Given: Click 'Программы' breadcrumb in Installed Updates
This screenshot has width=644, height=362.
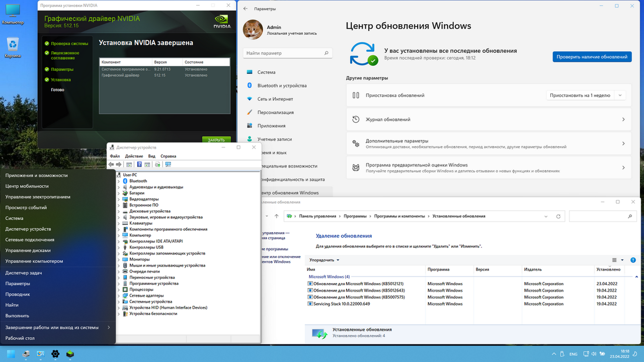Looking at the screenshot, I should [x=355, y=216].
